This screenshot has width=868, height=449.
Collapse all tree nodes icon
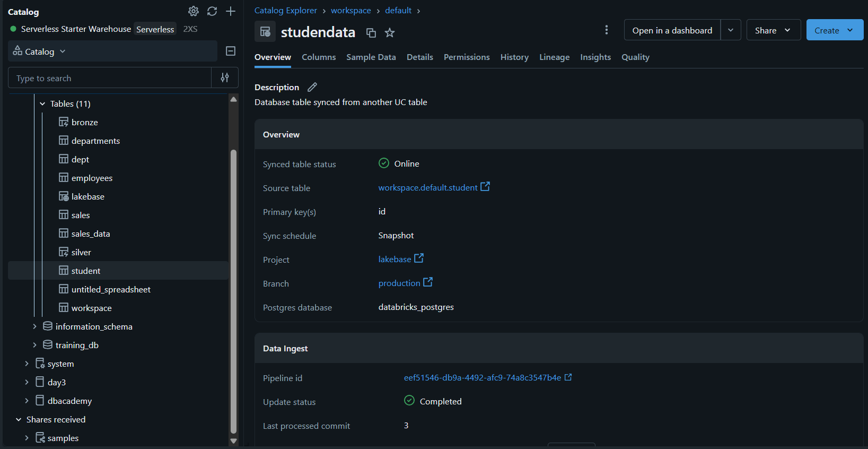(x=231, y=51)
